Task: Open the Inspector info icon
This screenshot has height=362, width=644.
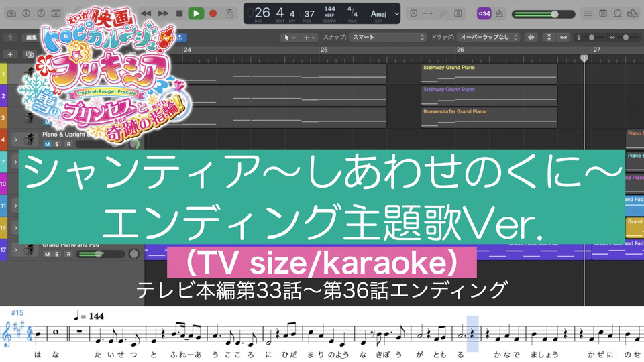Action: (x=26, y=13)
